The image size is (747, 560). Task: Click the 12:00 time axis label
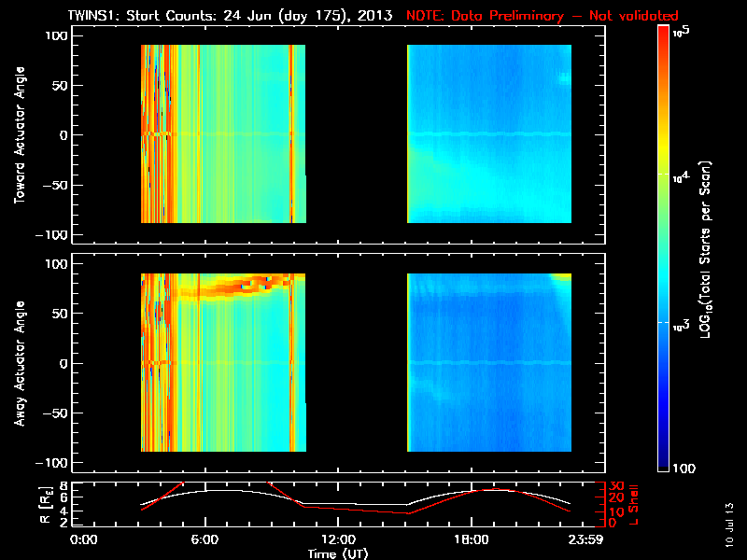[x=338, y=539]
